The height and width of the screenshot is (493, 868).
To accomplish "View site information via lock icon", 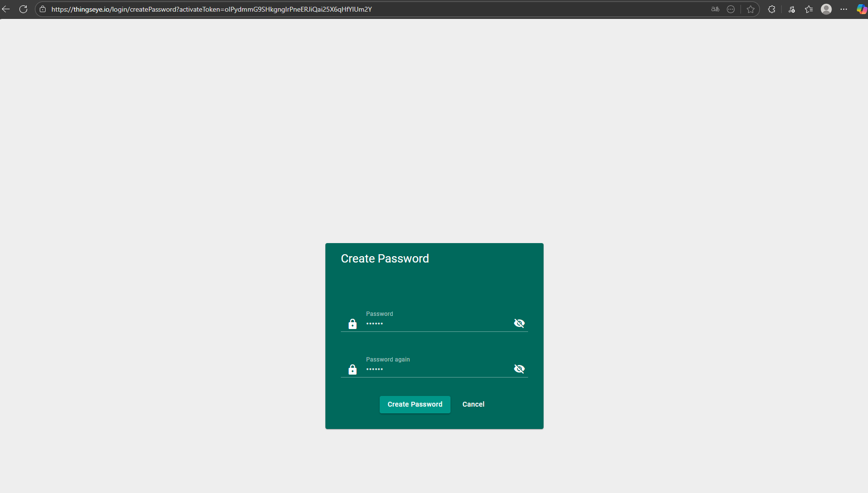I will coord(43,9).
